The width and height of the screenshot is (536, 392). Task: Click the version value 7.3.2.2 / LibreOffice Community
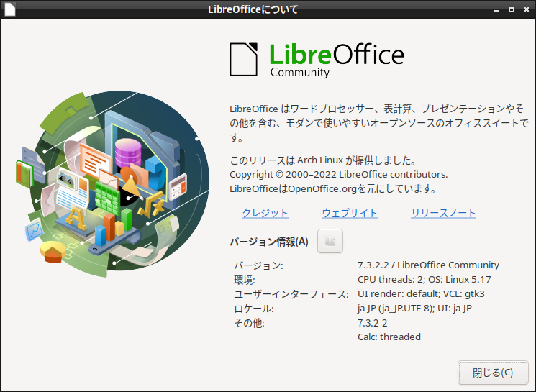click(x=428, y=265)
